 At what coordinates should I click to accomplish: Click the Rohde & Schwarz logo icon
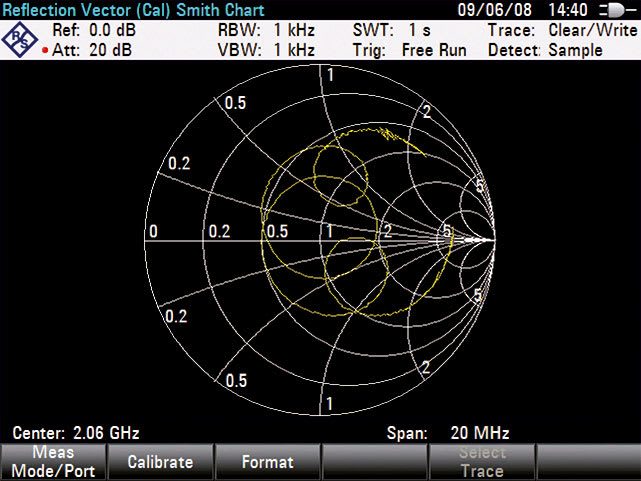(x=19, y=40)
